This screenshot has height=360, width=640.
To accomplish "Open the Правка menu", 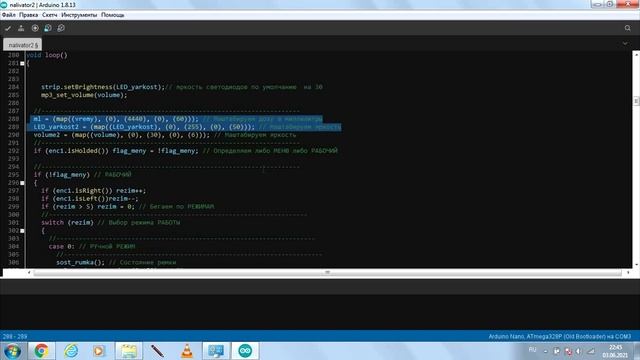I will click(x=29, y=15).
